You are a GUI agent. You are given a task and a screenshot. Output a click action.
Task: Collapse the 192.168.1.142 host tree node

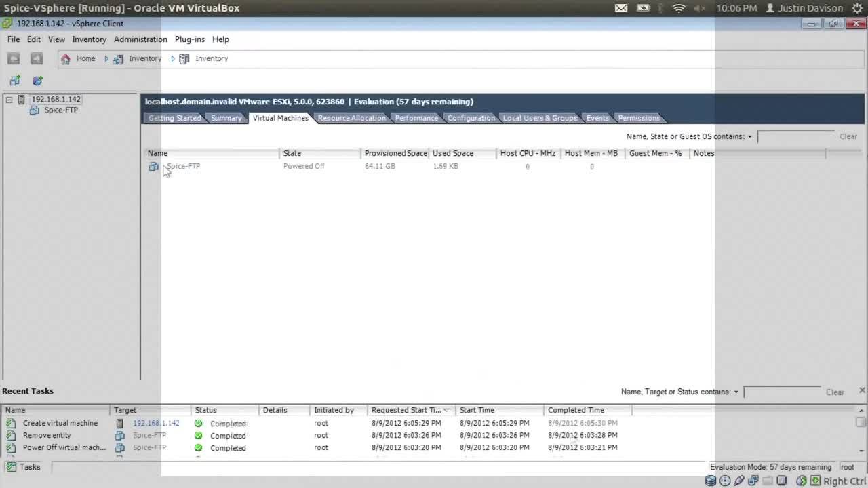[9, 100]
